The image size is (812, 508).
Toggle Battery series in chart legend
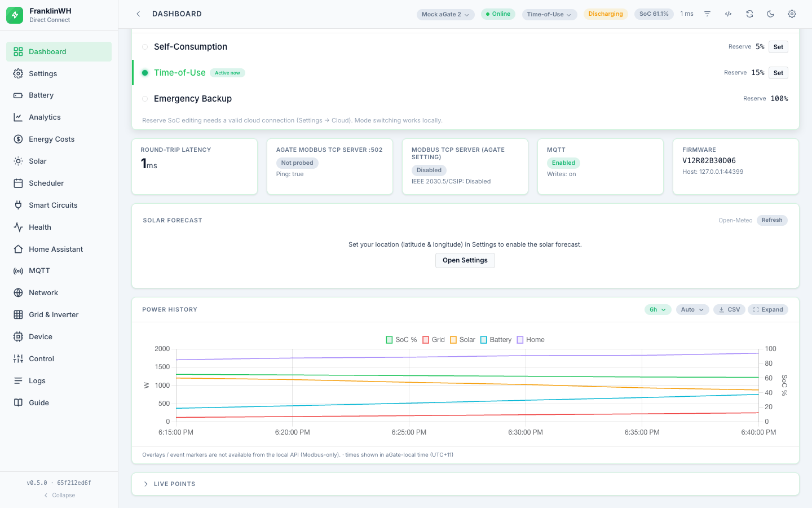(x=496, y=340)
